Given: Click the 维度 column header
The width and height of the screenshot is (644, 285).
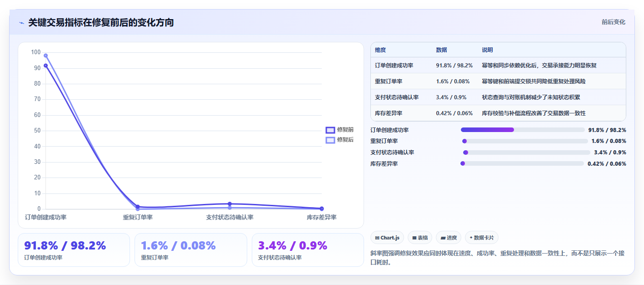Looking at the screenshot, I should coord(380,50).
